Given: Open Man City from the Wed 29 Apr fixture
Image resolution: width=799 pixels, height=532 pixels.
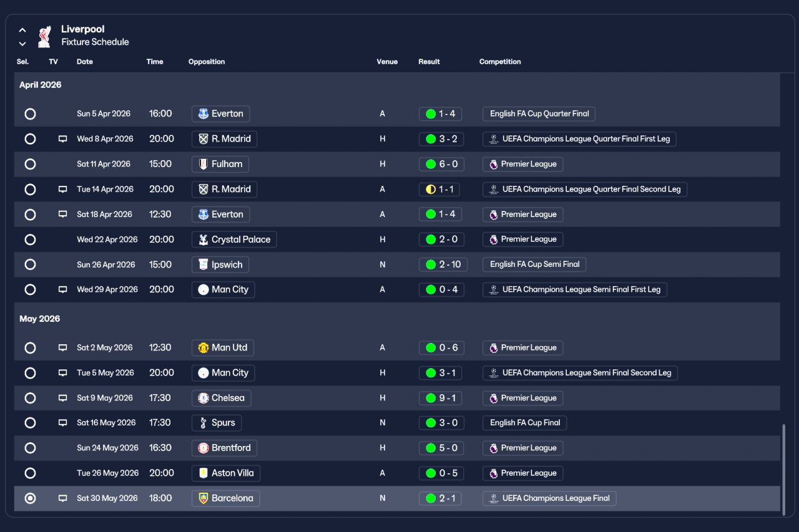Looking at the screenshot, I should (x=223, y=289).
